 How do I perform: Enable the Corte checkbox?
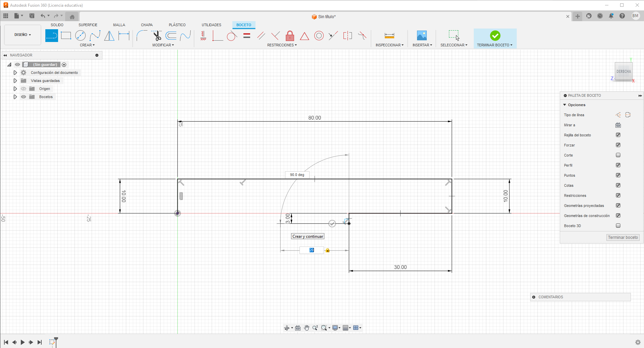618,155
